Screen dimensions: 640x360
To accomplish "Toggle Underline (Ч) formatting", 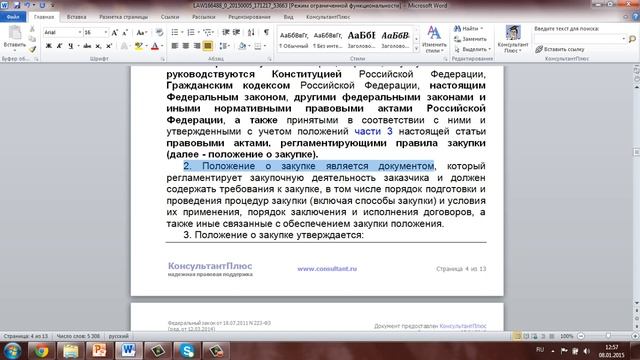I will [71, 46].
